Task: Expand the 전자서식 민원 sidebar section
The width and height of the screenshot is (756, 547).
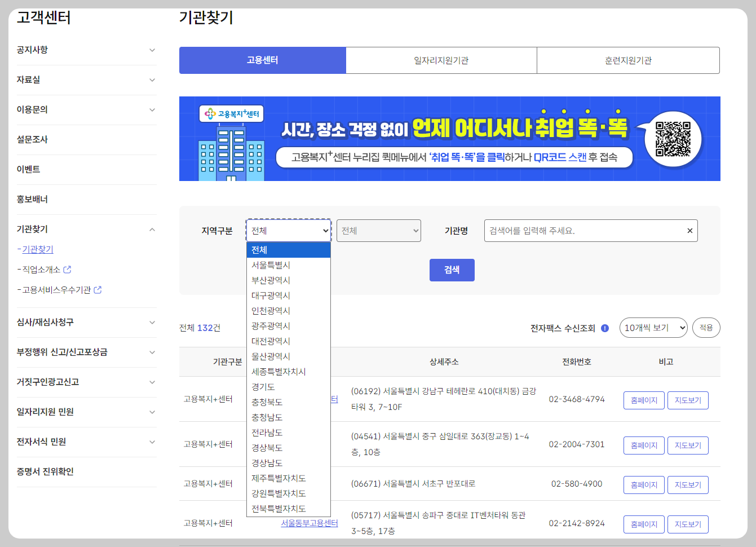Action: pos(152,442)
